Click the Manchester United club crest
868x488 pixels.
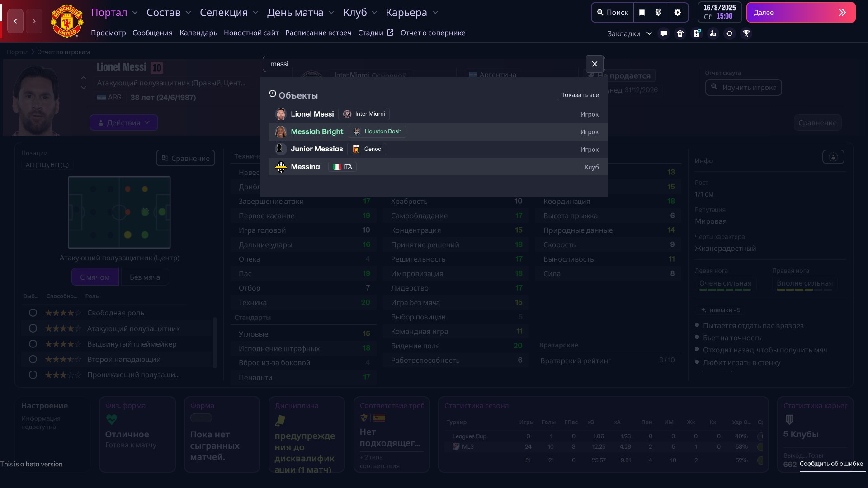66,21
